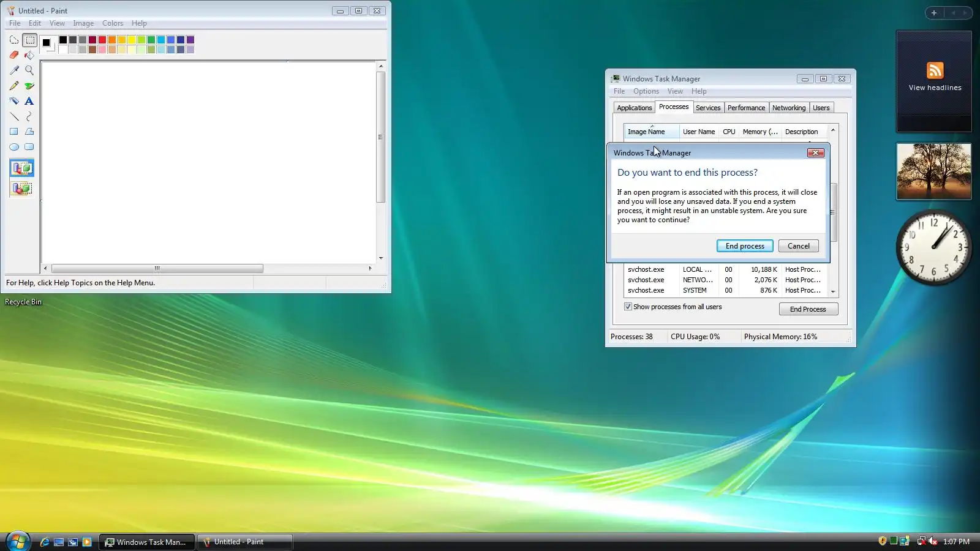This screenshot has width=980, height=551.
Task: Open the Image menu in Paint
Action: point(83,23)
